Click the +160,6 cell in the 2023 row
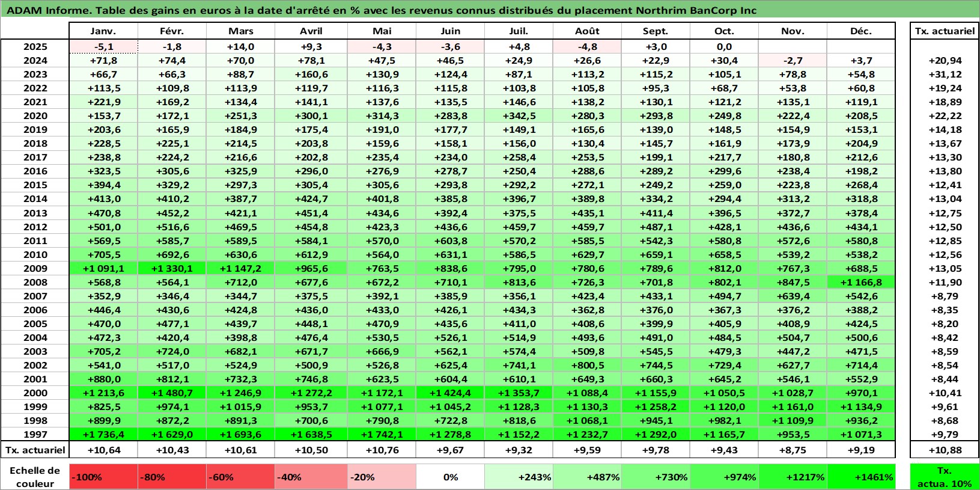The image size is (980, 490). tap(311, 74)
